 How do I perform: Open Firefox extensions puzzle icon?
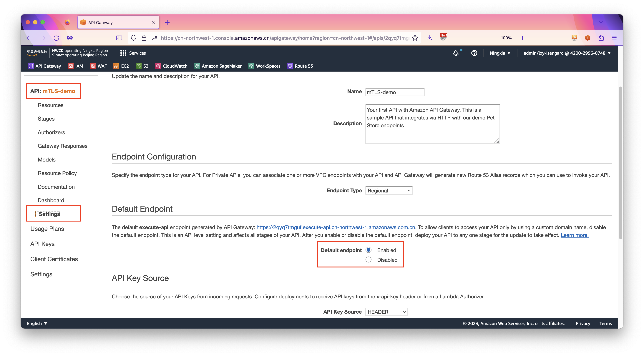point(601,38)
